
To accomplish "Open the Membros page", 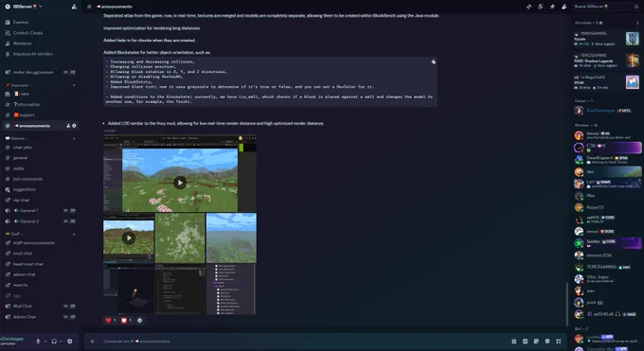I will [40, 44].
